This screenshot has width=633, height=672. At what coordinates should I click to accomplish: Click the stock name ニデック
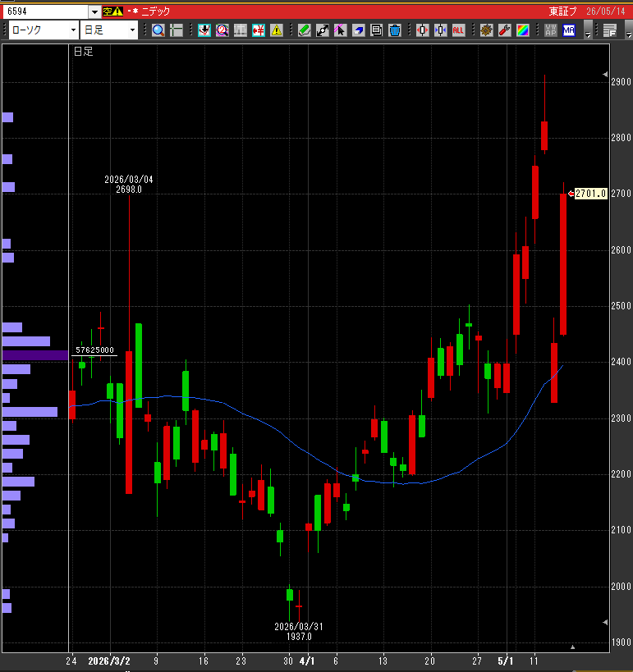[x=156, y=11]
